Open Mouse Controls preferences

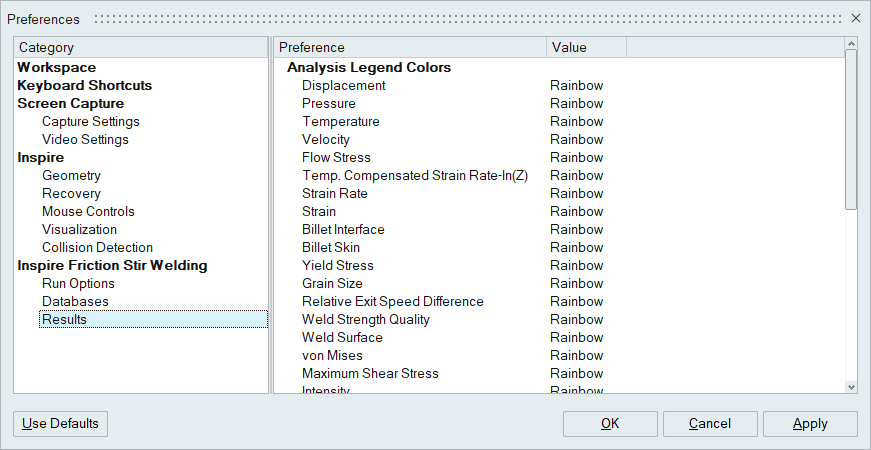(x=88, y=211)
